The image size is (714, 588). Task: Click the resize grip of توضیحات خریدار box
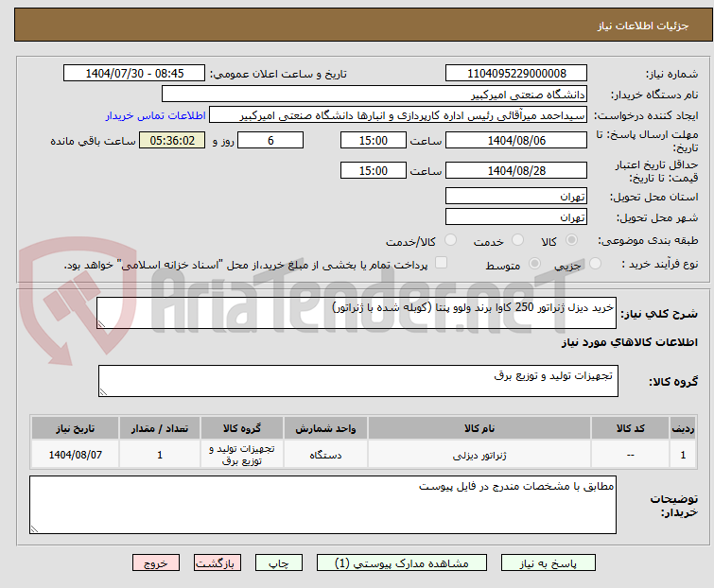click(34, 529)
